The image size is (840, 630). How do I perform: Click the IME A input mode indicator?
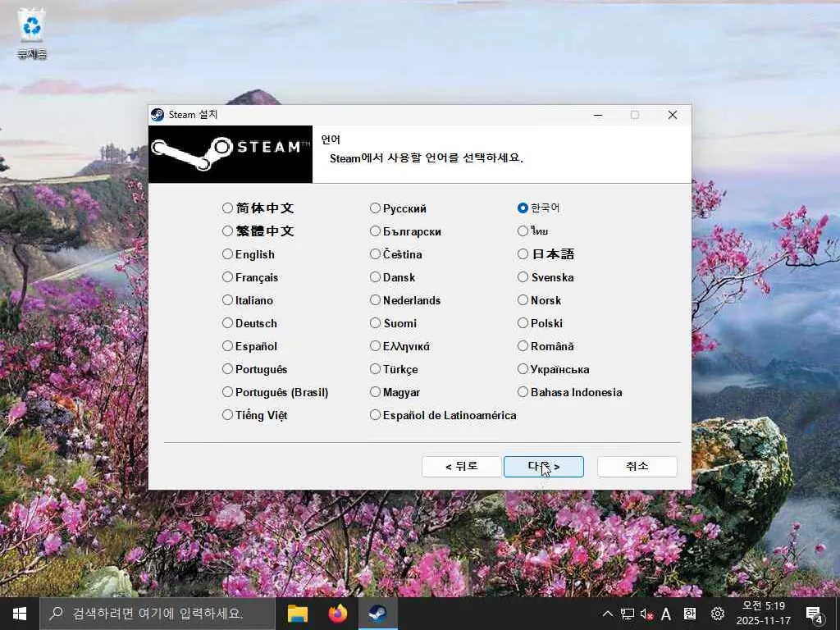(x=666, y=614)
